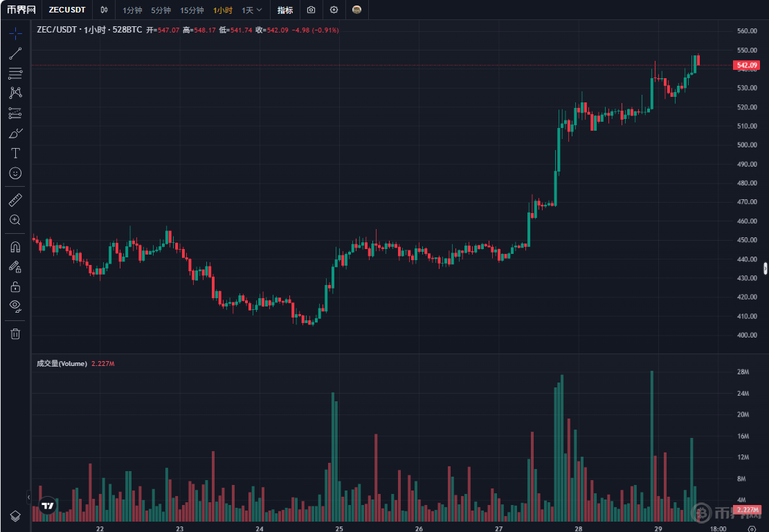Switch to the 1分钟 interval
769x532 pixels.
tap(132, 10)
